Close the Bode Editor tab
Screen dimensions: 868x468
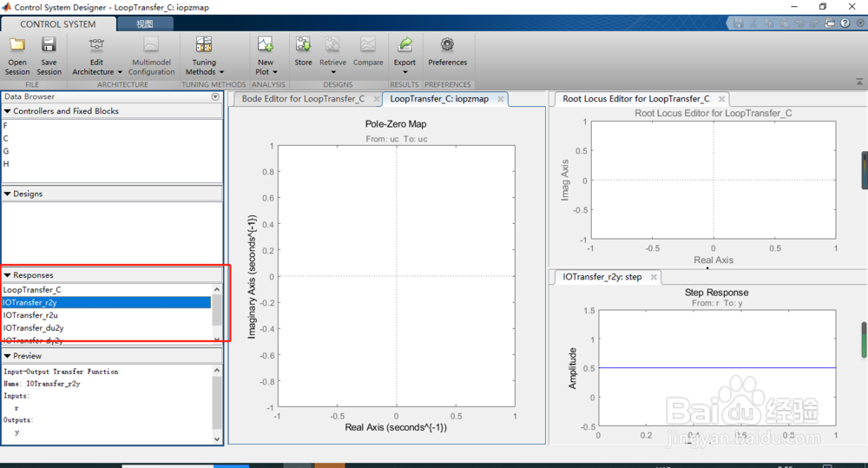click(377, 99)
